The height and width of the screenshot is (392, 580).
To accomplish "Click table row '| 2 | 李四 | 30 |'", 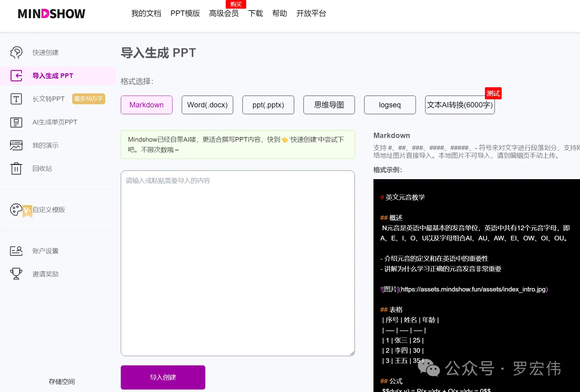I will point(403,351).
